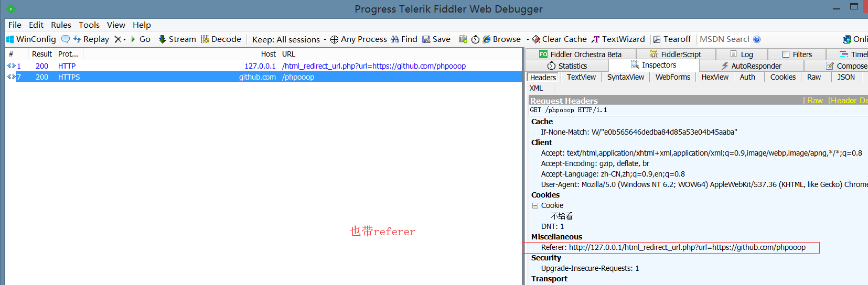
Task: Open the View menu
Action: (x=116, y=25)
